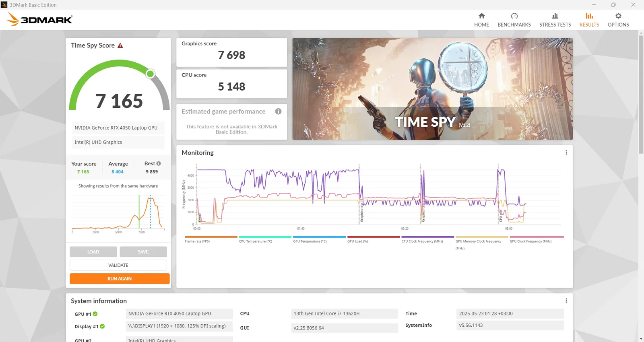This screenshot has height=342, width=644.
Task: Click the Load button
Action: [93, 252]
